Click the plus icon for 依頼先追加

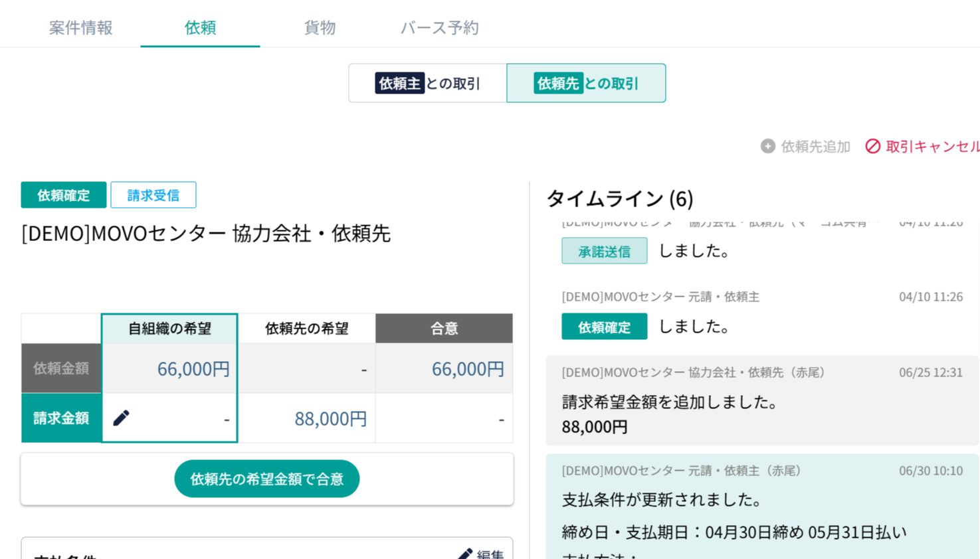click(768, 146)
